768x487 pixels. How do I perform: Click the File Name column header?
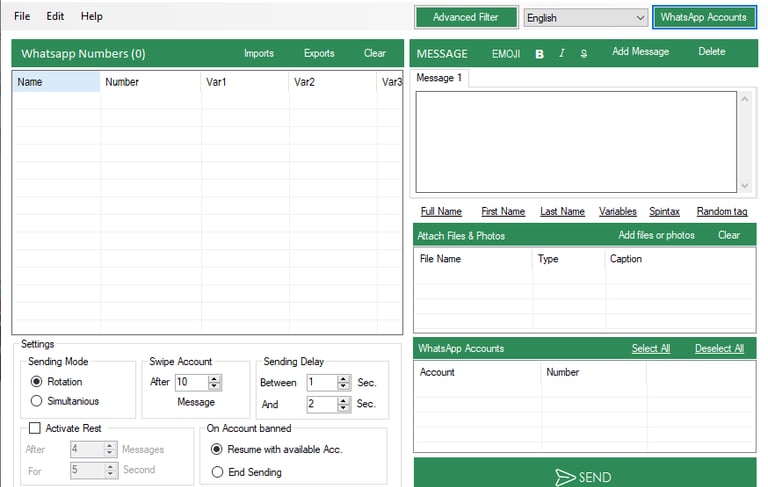pyautogui.click(x=473, y=259)
